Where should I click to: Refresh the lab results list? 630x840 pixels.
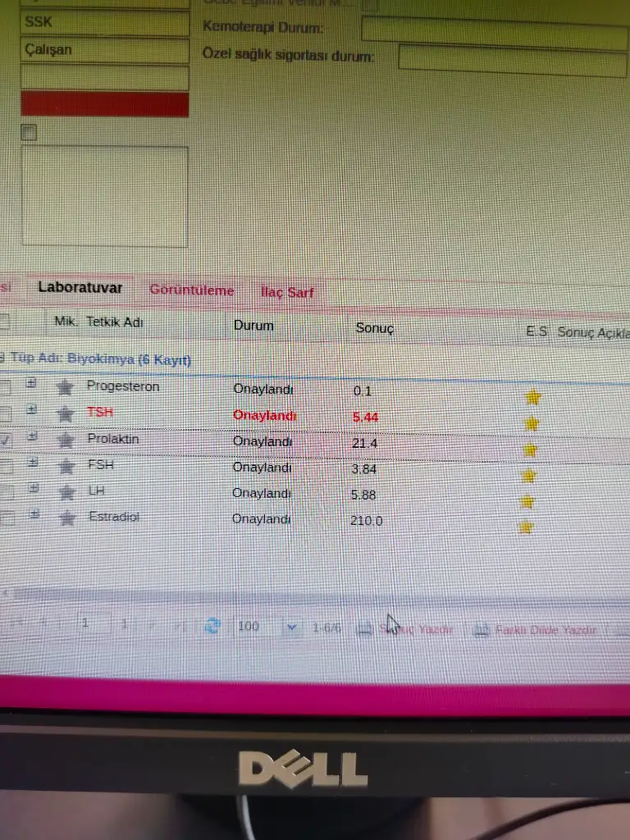[212, 626]
